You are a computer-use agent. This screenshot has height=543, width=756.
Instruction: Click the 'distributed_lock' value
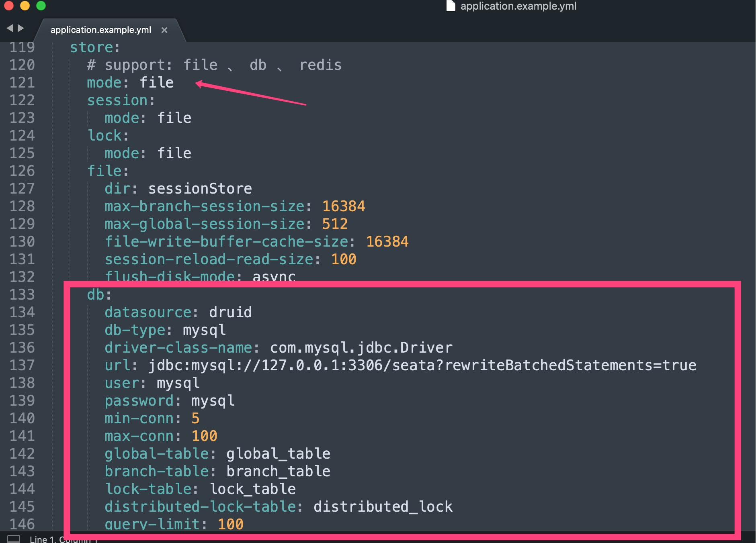[383, 507]
